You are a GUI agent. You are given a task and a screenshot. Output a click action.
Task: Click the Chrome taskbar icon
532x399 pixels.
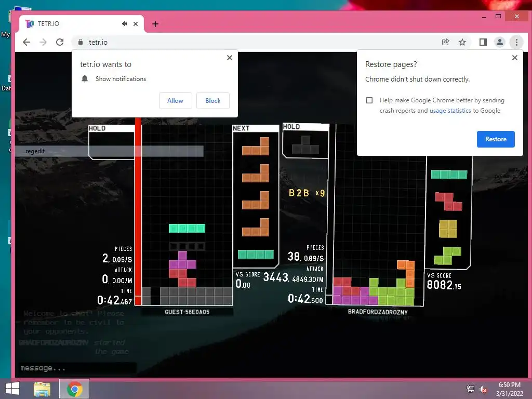(74, 389)
